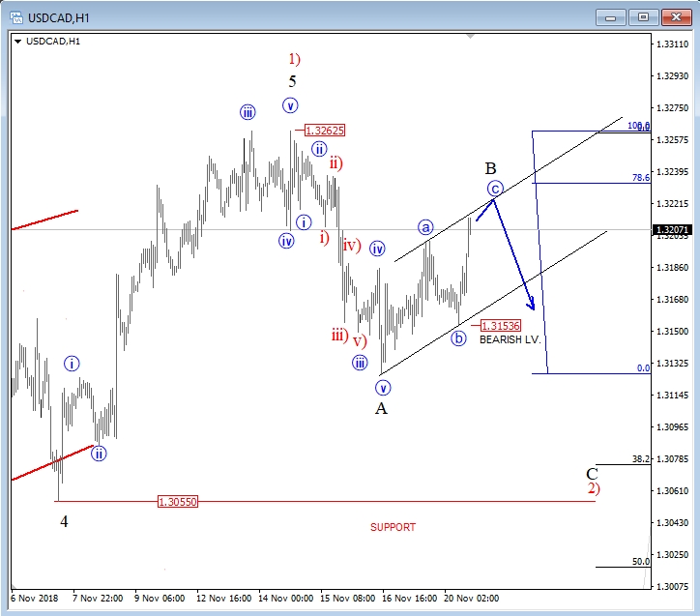Click the red iv) wave label
The height and width of the screenshot is (616, 700).
(x=352, y=245)
